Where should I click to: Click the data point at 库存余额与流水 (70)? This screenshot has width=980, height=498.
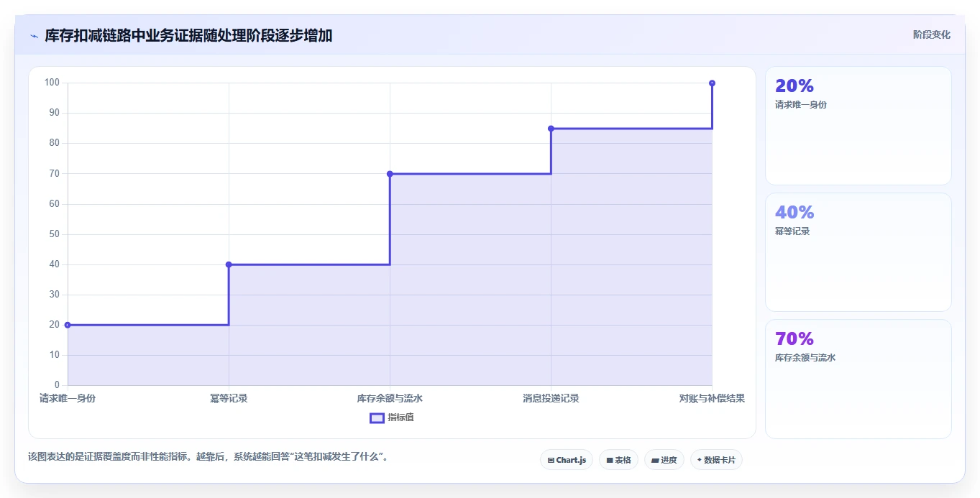(x=390, y=174)
